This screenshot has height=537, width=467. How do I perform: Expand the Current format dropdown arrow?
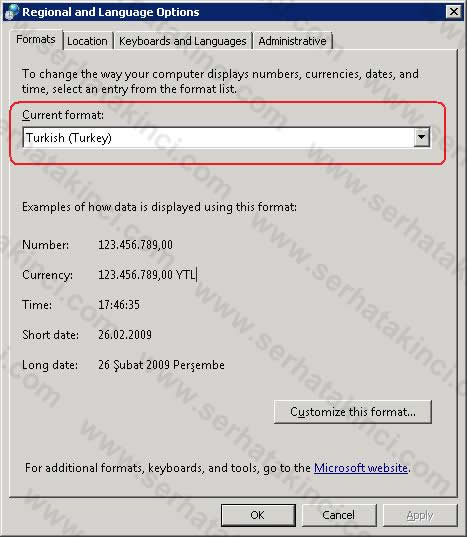(x=421, y=138)
